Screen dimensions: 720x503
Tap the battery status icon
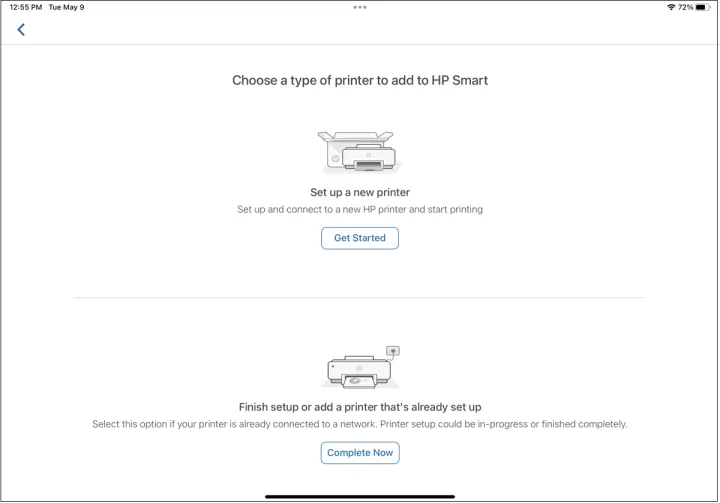point(703,7)
